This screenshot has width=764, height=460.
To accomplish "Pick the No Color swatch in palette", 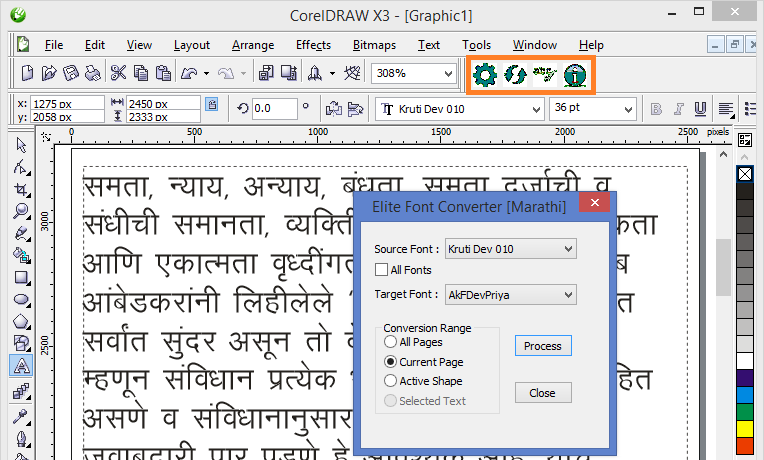I will point(745,174).
